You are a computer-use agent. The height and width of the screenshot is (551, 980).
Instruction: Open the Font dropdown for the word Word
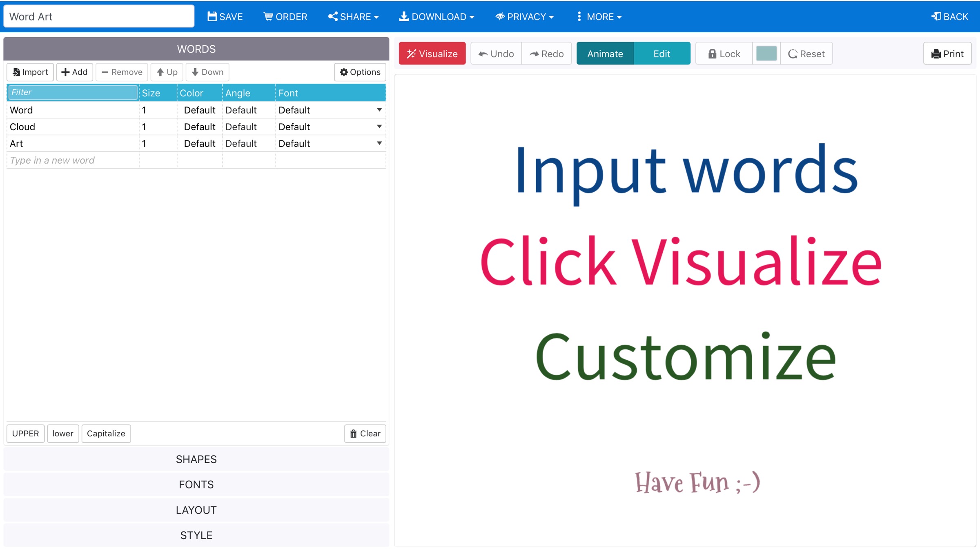[x=379, y=110]
